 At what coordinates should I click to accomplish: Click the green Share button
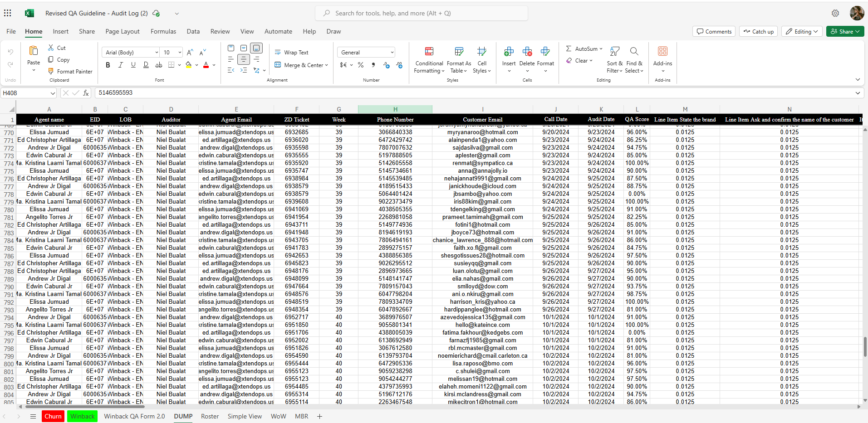tap(845, 32)
